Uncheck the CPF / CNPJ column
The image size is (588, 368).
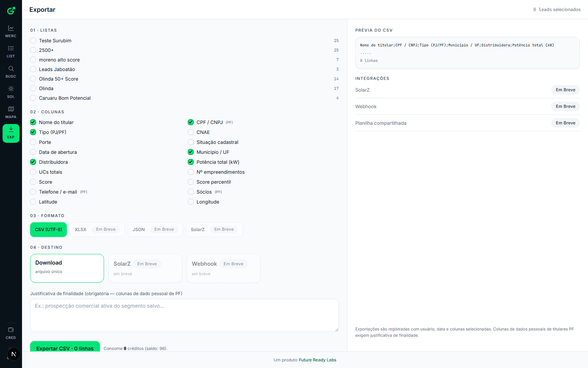(191, 122)
